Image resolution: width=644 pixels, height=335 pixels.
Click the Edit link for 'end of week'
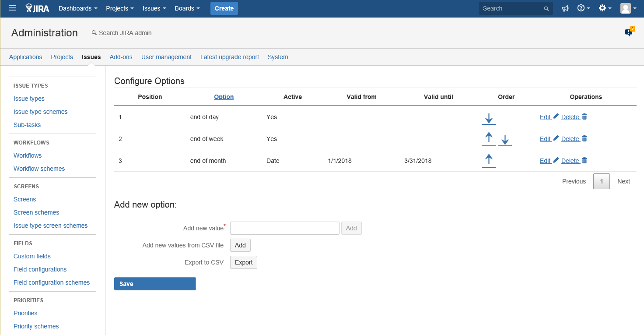tap(545, 139)
